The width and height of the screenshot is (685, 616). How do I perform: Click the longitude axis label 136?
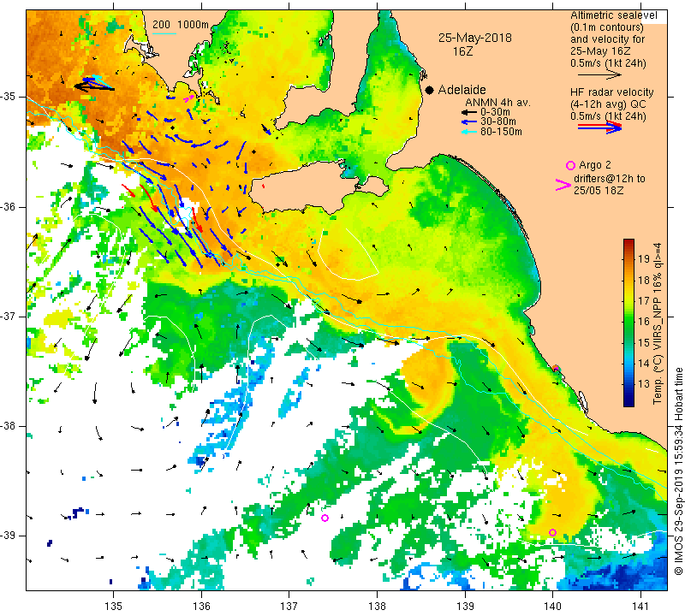(x=201, y=607)
